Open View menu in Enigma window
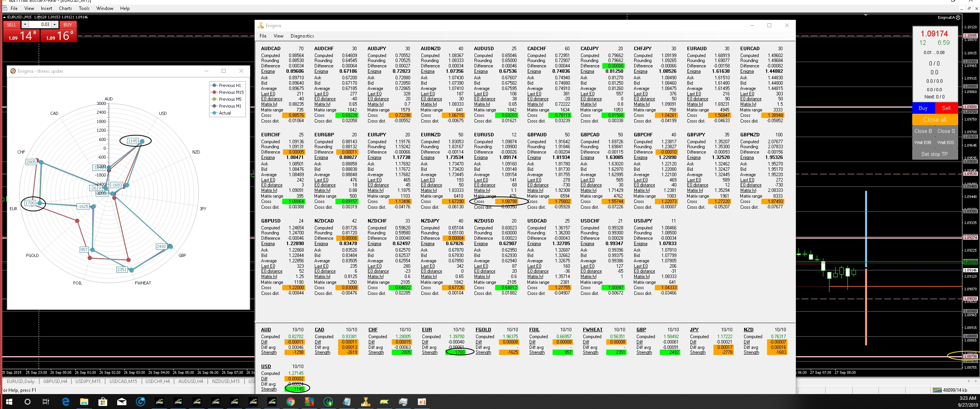Screen dimensions: 980x409 click(278, 36)
